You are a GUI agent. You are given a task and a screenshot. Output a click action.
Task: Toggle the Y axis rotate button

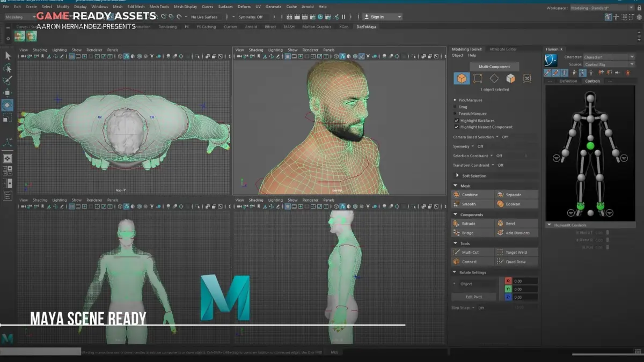[508, 289]
